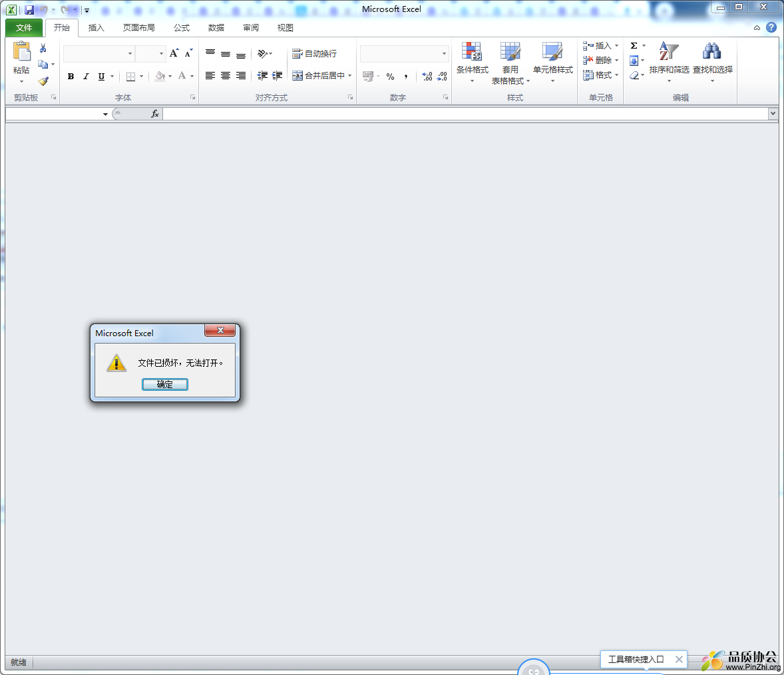Screen dimensions: 784x675
Task: Open 单元格样式 cell styles
Action: [x=552, y=63]
